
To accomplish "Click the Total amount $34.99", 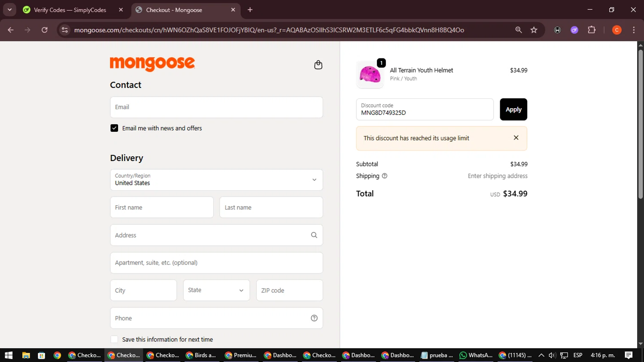I will point(515,194).
